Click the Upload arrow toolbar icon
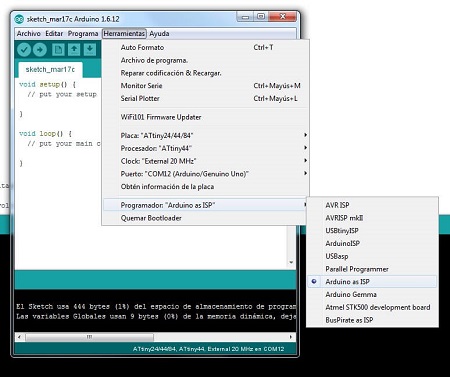Screen dimensions: 450x377 tap(40, 50)
